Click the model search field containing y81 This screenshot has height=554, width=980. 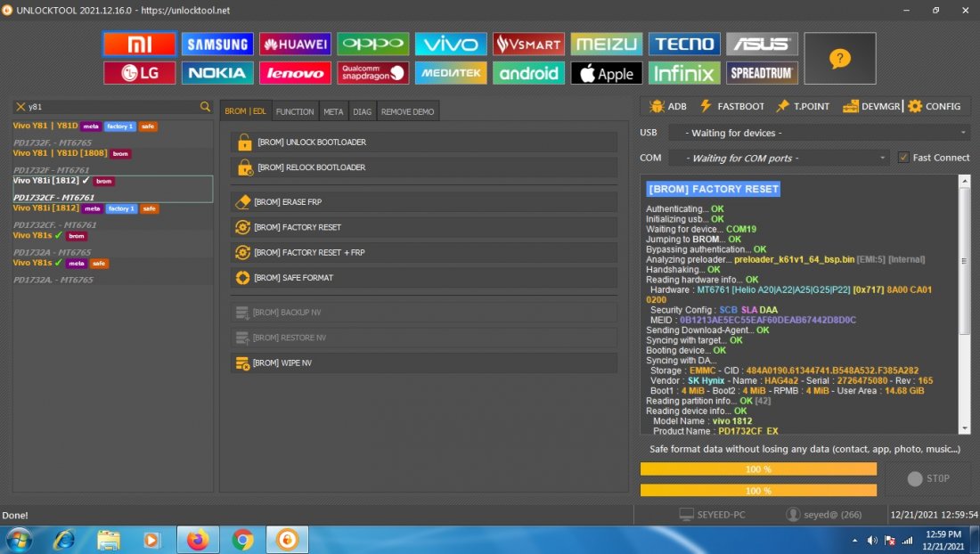(x=112, y=107)
